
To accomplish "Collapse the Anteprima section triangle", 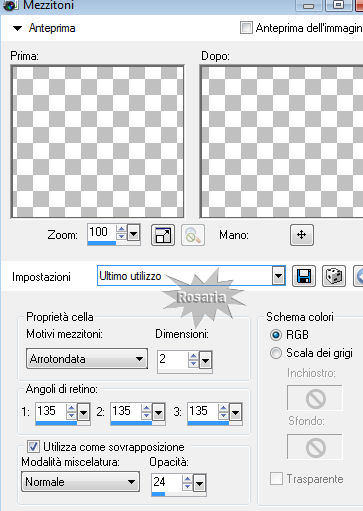I will click(17, 28).
